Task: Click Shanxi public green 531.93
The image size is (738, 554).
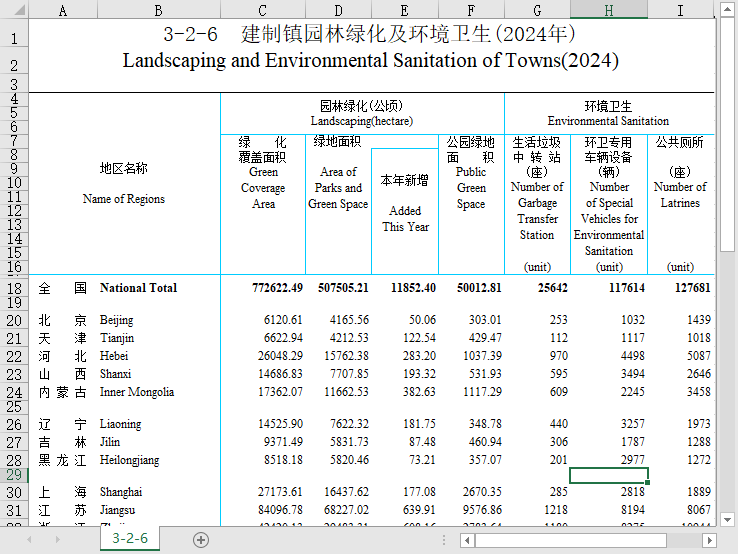Action: click(x=485, y=374)
